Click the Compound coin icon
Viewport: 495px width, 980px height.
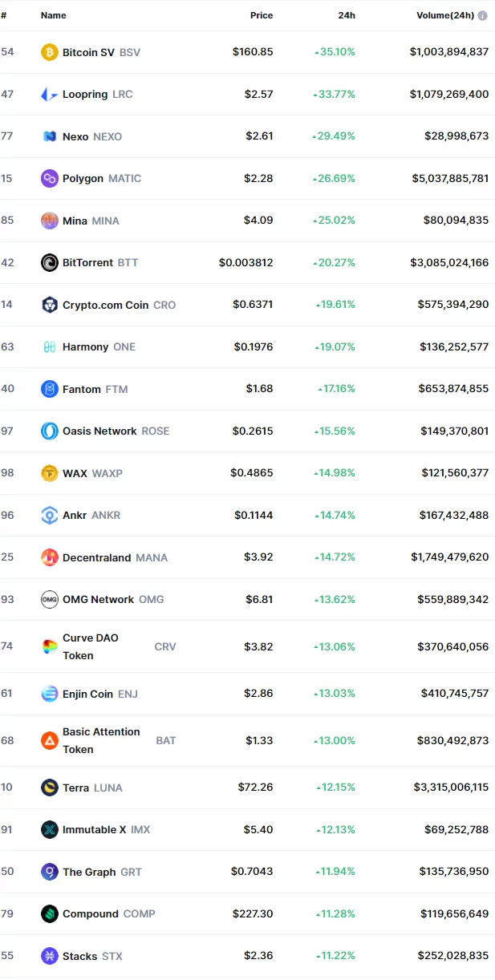point(50,913)
